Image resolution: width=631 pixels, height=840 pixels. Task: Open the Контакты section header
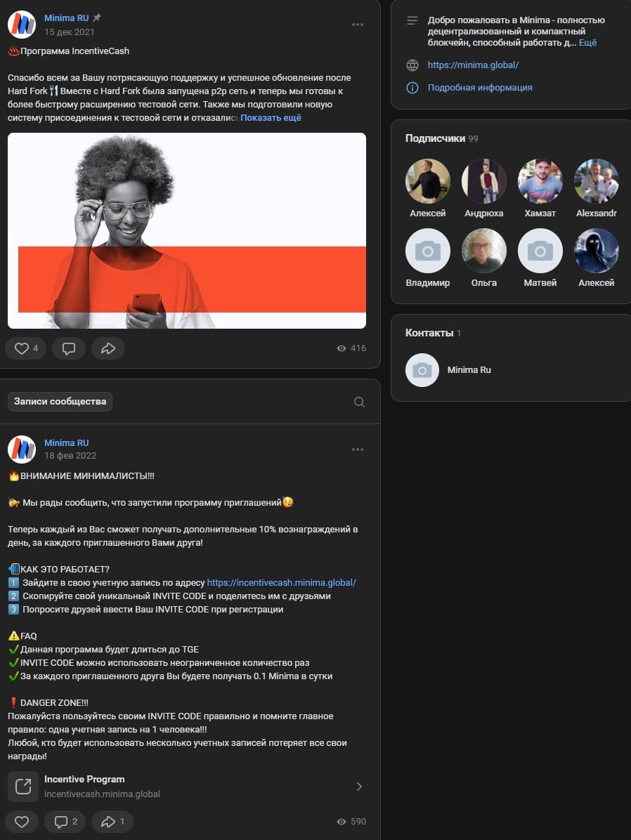(x=433, y=333)
